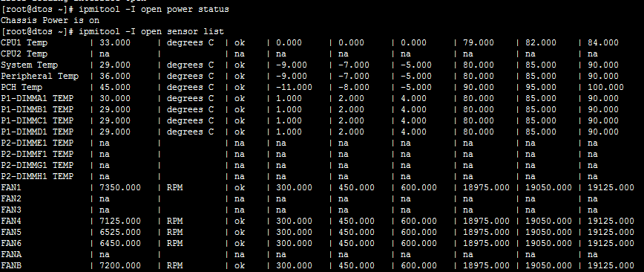Click the 7125.000 reading for FAN4

pos(120,221)
